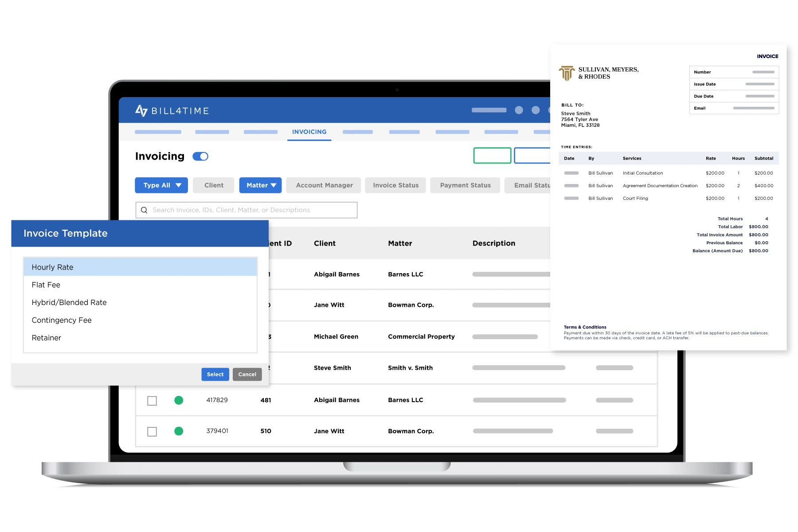Click the Description column header
The image size is (798, 532).
[494, 243]
